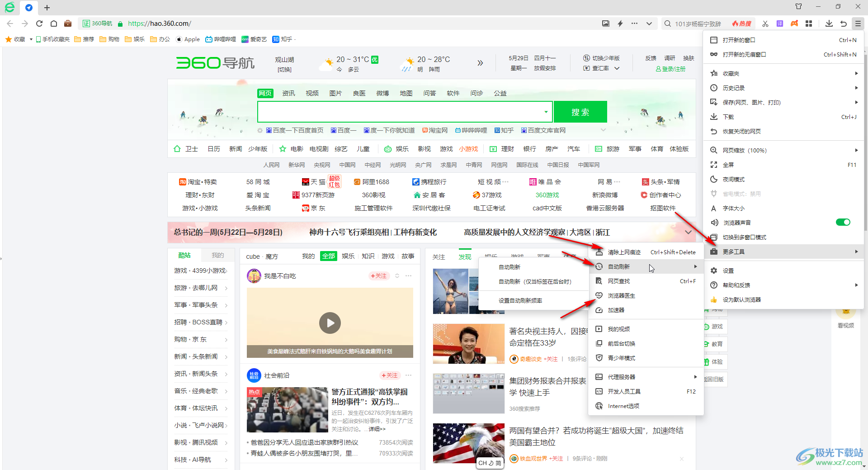Go to the home page icon
The width and height of the screenshot is (868, 470).
(x=54, y=24)
